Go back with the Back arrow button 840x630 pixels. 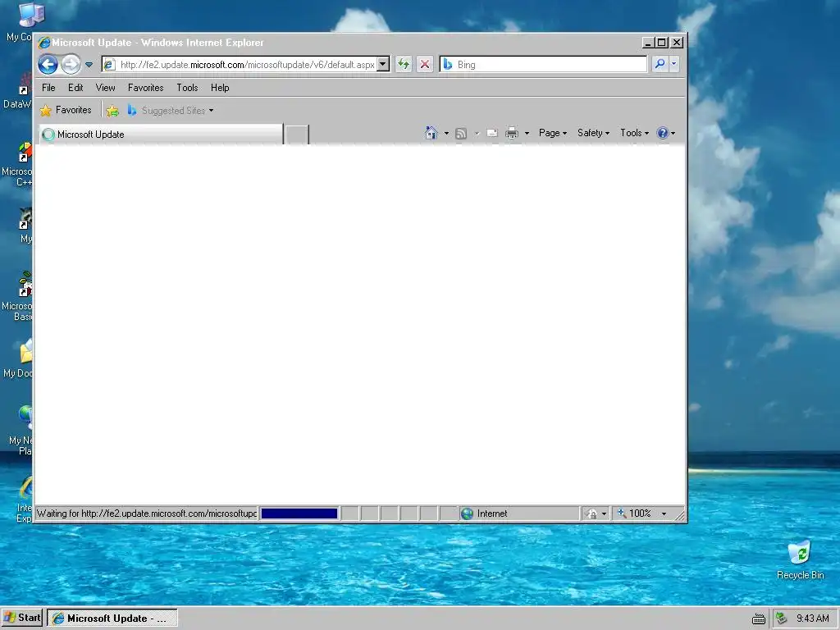[x=48, y=65]
